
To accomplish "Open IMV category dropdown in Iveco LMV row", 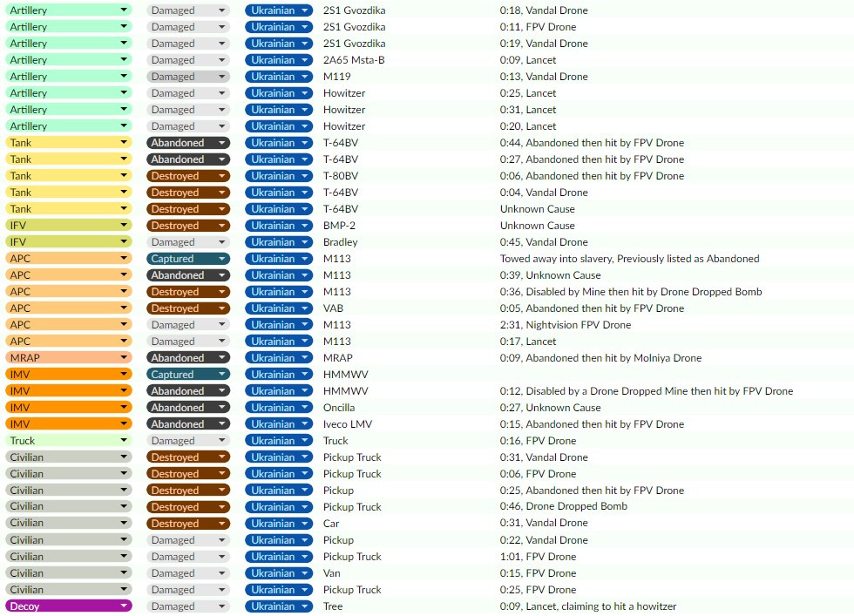I will pyautogui.click(x=69, y=423).
